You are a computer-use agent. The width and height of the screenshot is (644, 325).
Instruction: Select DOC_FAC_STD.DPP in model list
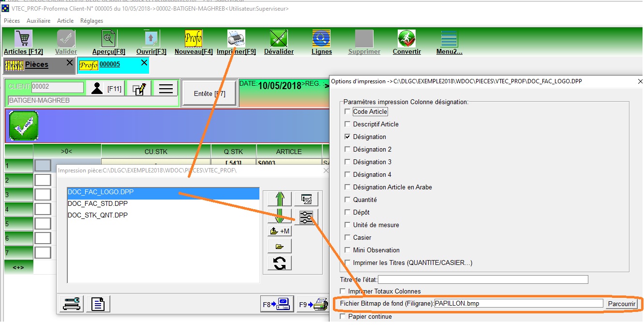pyautogui.click(x=163, y=203)
